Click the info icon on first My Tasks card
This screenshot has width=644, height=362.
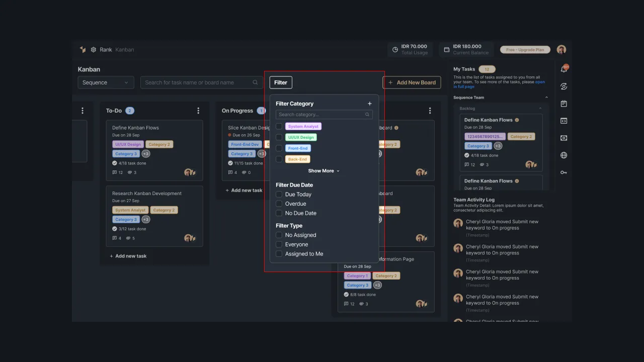tap(517, 120)
